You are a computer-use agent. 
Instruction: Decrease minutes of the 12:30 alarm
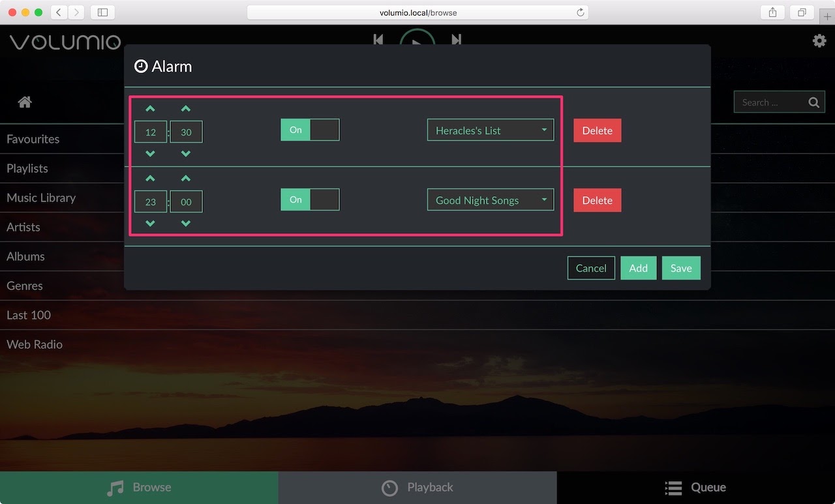pos(186,154)
